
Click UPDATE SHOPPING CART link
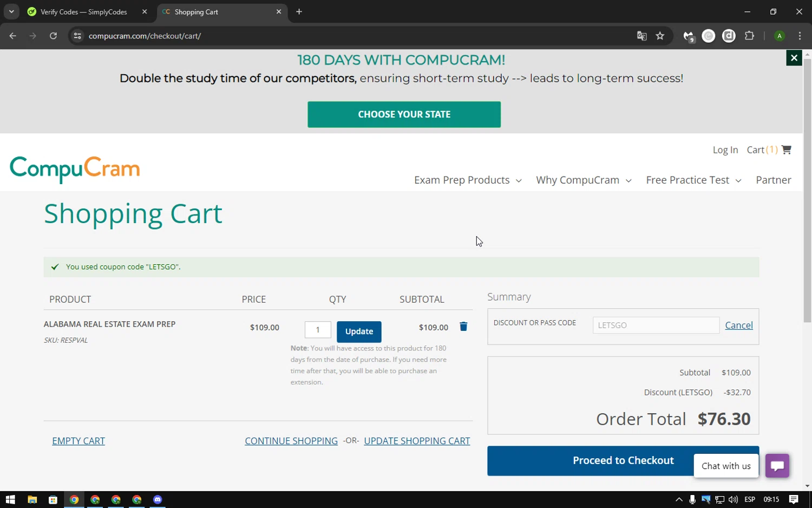(417, 441)
